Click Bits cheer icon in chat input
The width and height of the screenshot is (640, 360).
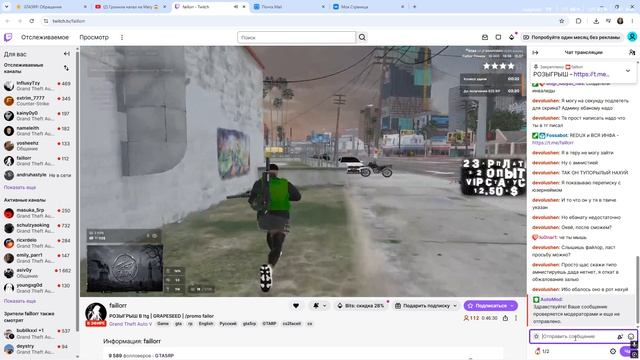(x=620, y=336)
